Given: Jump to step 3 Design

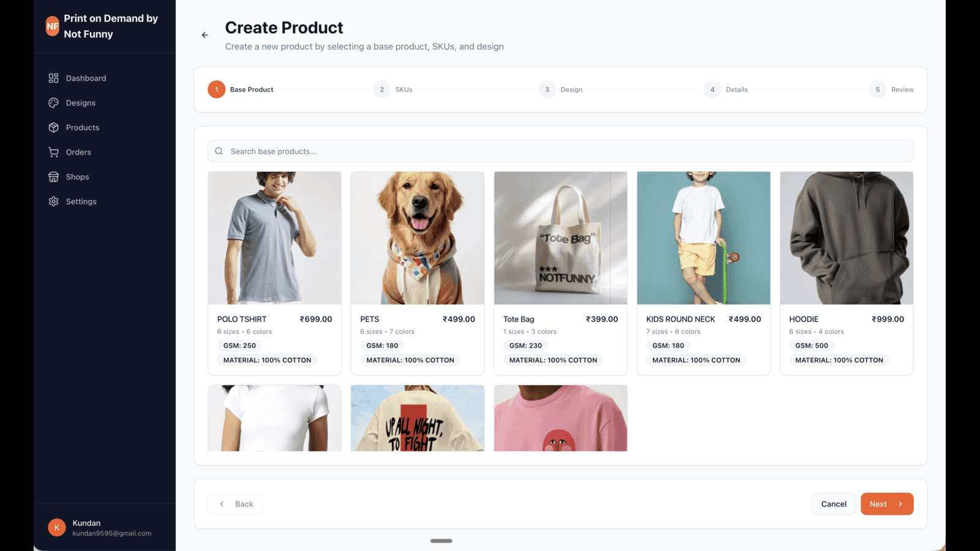Looking at the screenshot, I should [560, 89].
